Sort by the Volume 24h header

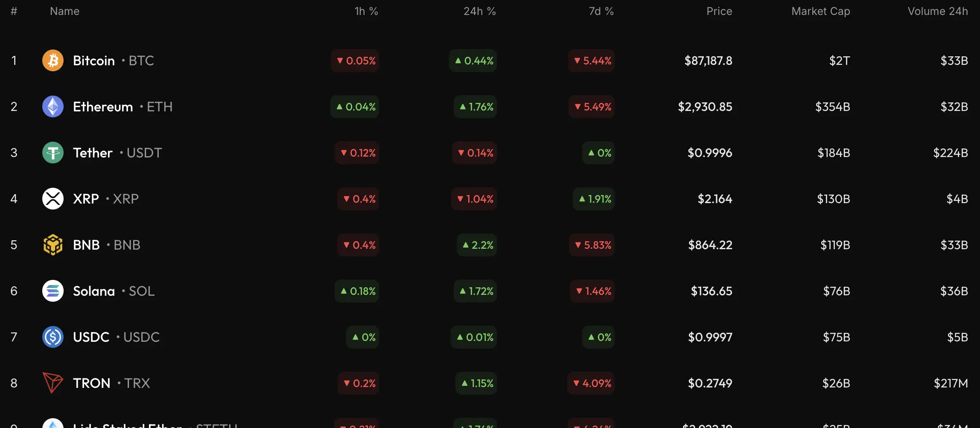coord(938,12)
